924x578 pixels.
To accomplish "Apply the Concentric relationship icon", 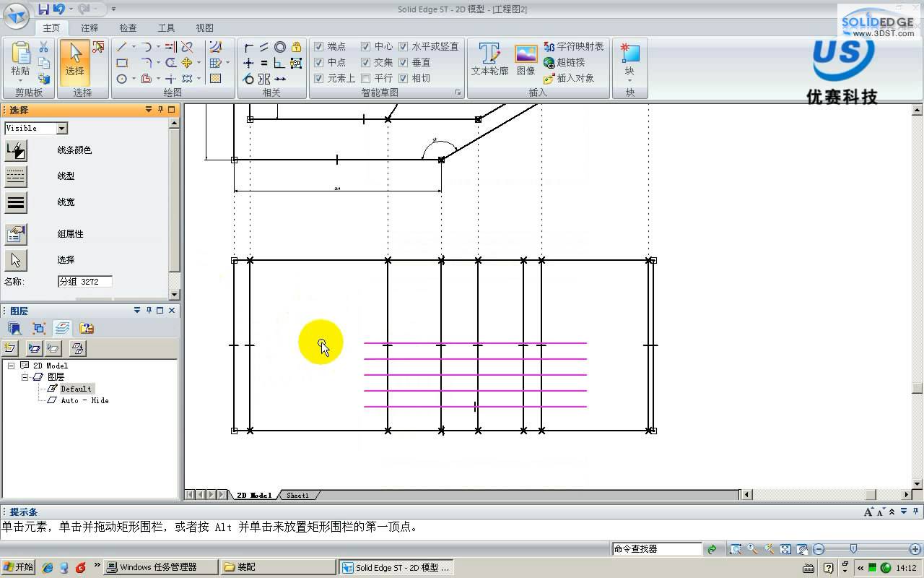I will click(x=280, y=47).
